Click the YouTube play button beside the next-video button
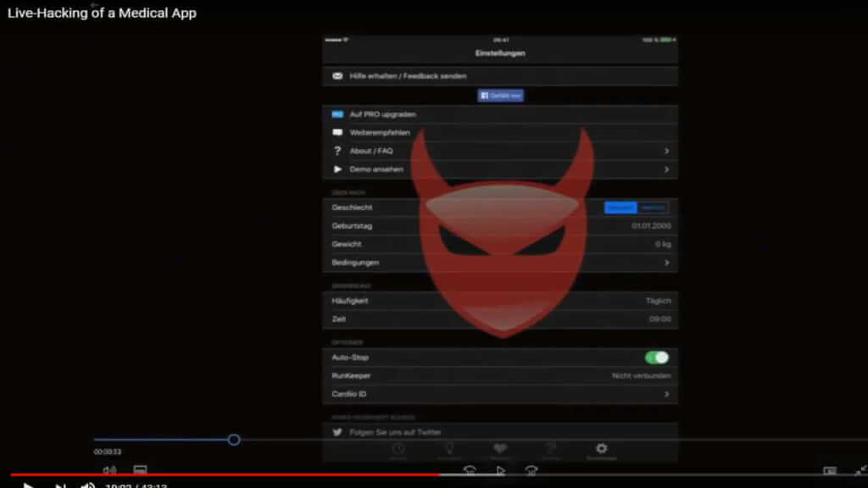The width and height of the screenshot is (868, 488). (28, 485)
